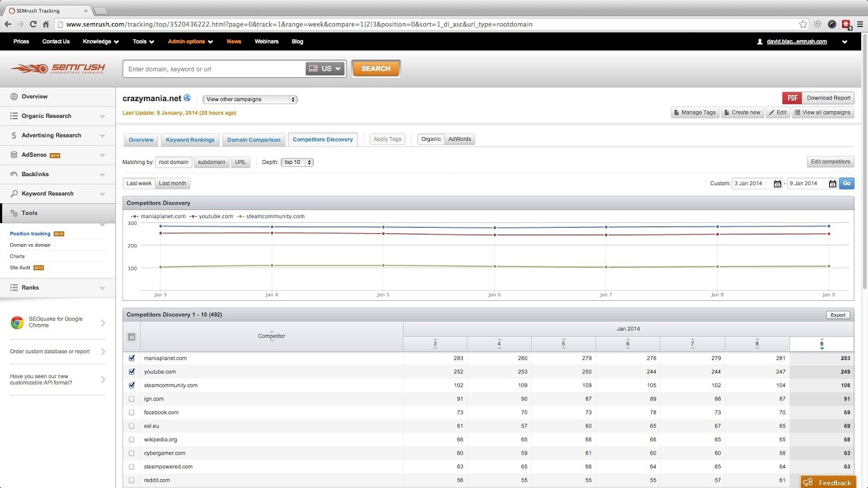Image resolution: width=868 pixels, height=488 pixels.
Task: Switch to Keyword Rankings tab
Action: pos(190,140)
